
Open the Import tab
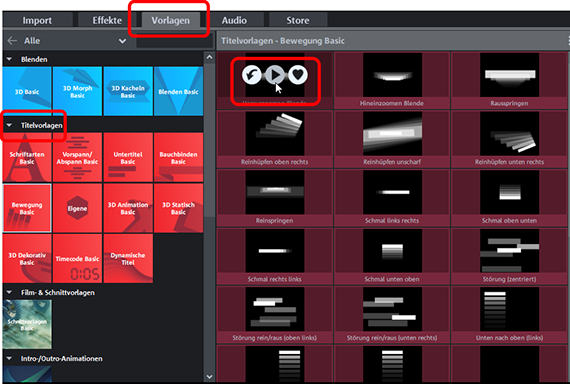(37, 20)
